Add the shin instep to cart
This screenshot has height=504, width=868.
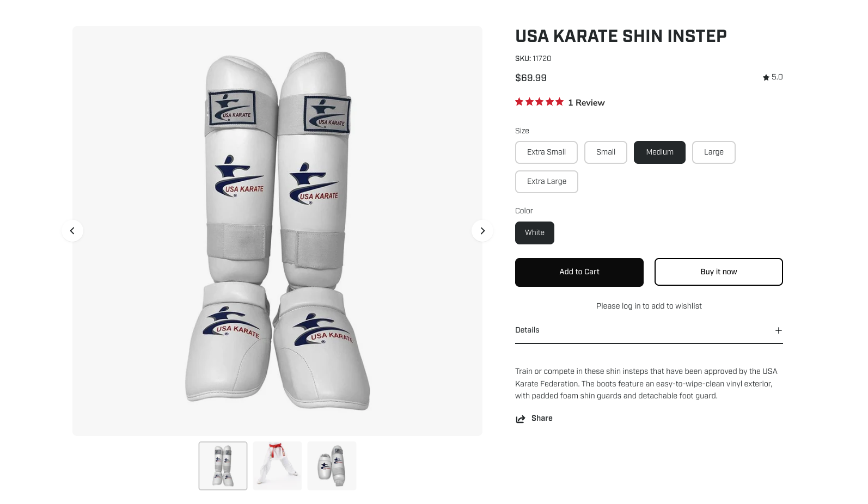(579, 272)
